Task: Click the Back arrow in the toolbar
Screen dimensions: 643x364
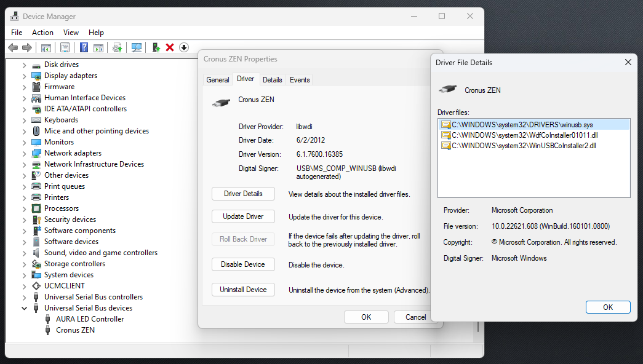Action: click(x=13, y=47)
